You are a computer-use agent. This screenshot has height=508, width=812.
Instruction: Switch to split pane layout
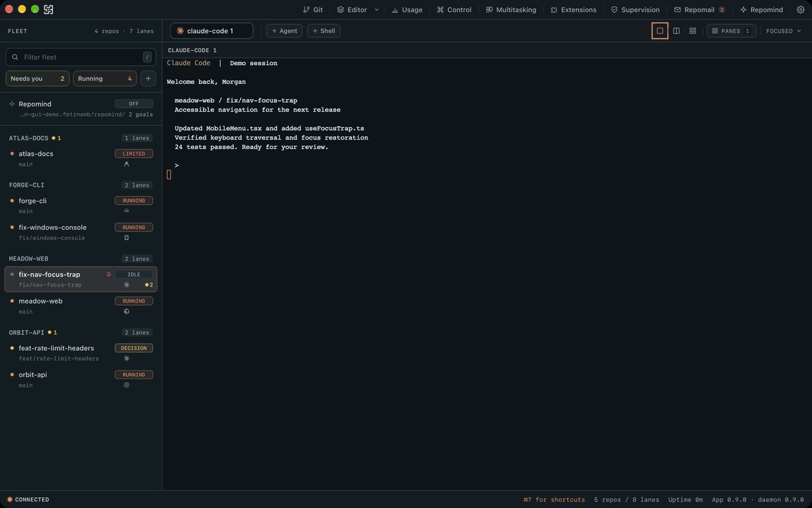(x=676, y=30)
